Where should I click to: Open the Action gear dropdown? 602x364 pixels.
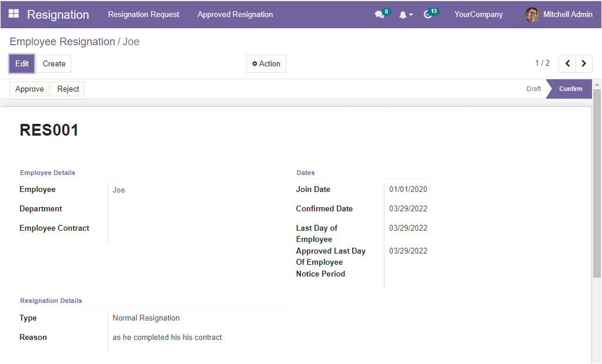coord(266,63)
